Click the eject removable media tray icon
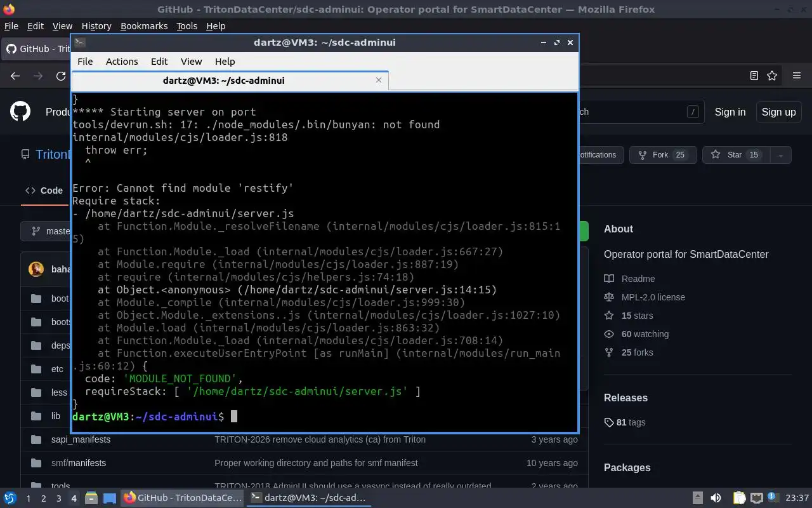The width and height of the screenshot is (812, 508). click(x=697, y=498)
